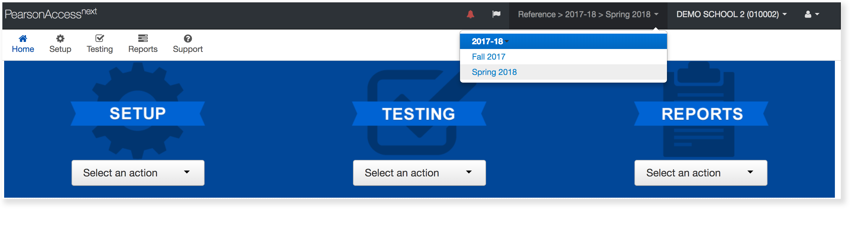This screenshot has height=226, width=868.
Task: Open Setup's Select an action dropdown
Action: tap(138, 173)
